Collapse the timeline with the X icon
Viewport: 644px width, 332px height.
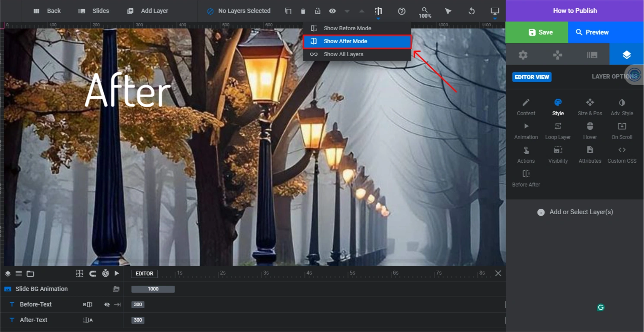pos(498,273)
